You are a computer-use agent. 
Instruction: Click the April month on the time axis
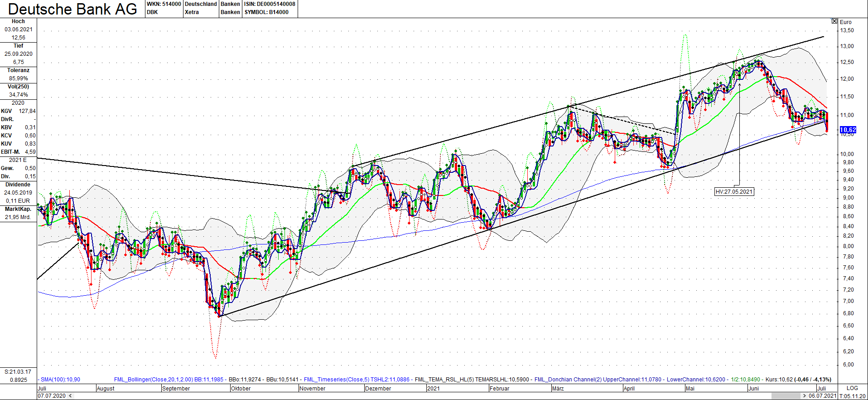click(x=629, y=389)
